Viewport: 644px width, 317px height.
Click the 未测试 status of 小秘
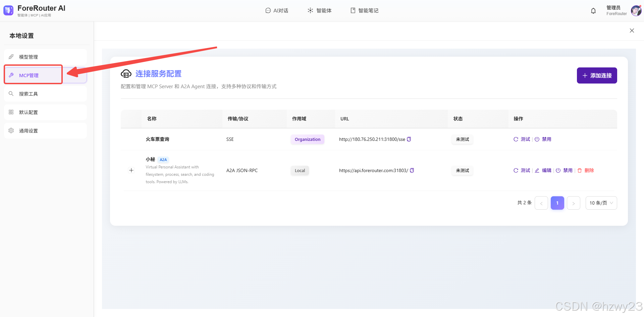463,170
